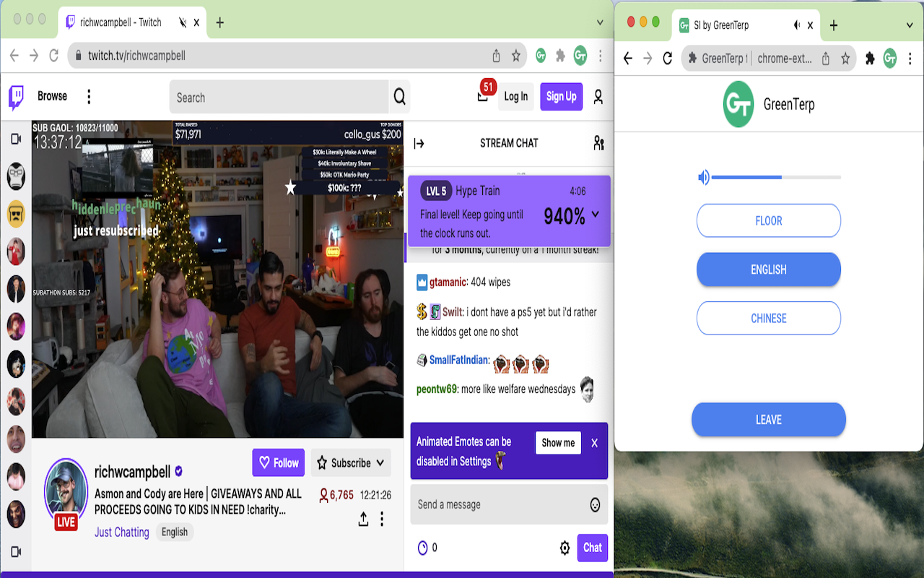This screenshot has width=924, height=578.
Task: Collapse the stream chat panel arrow
Action: pos(419,143)
